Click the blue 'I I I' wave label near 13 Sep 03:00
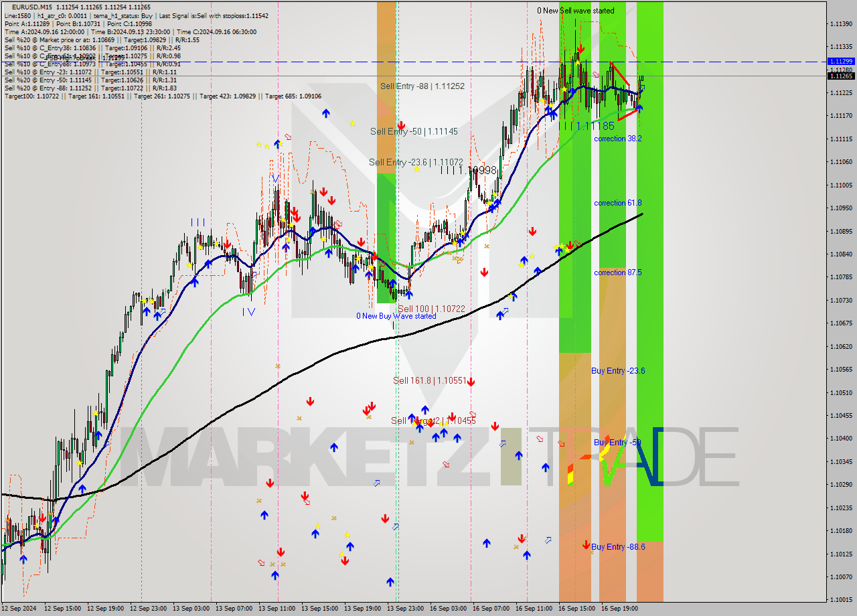This screenshot has height=616, width=857. 198,222
